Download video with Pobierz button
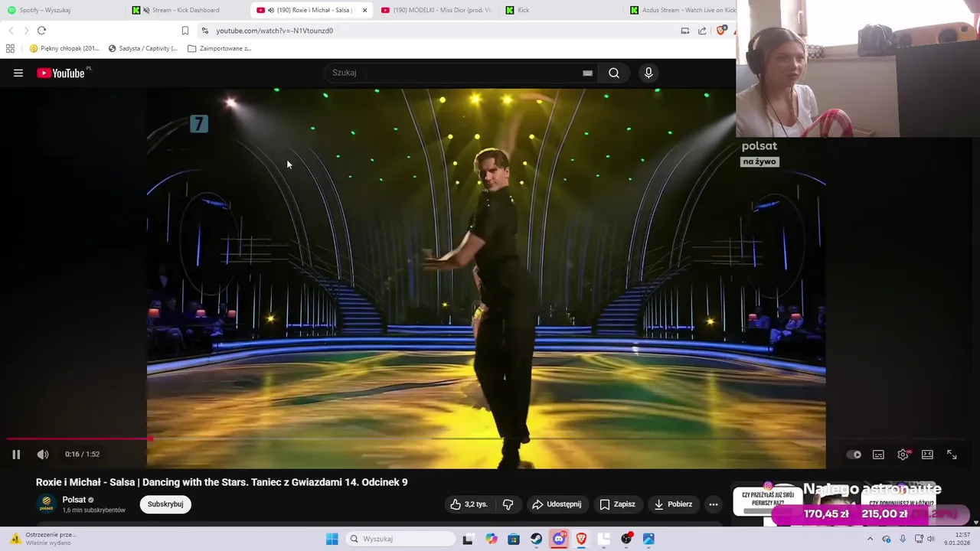980x551 pixels. tap(672, 504)
